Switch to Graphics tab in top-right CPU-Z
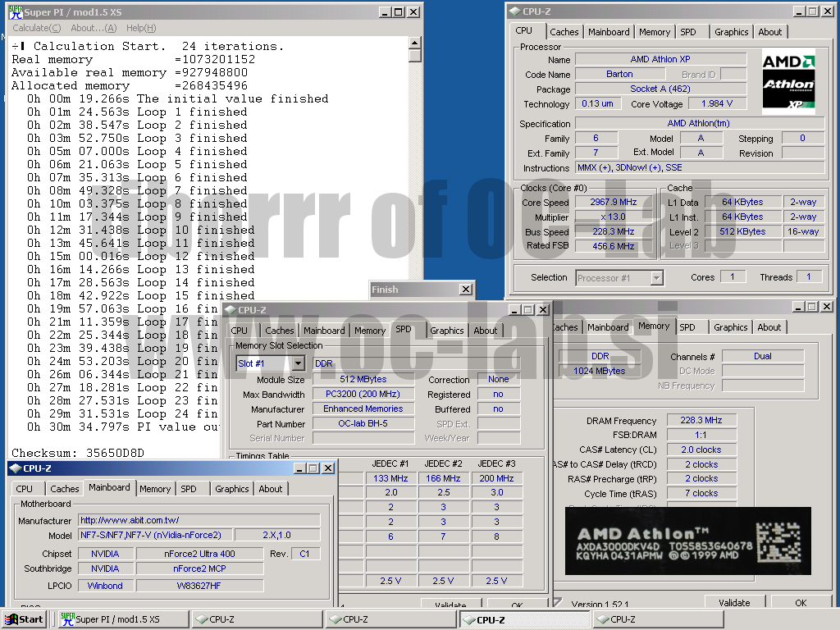Viewport: 840px width, 630px height. (x=731, y=32)
